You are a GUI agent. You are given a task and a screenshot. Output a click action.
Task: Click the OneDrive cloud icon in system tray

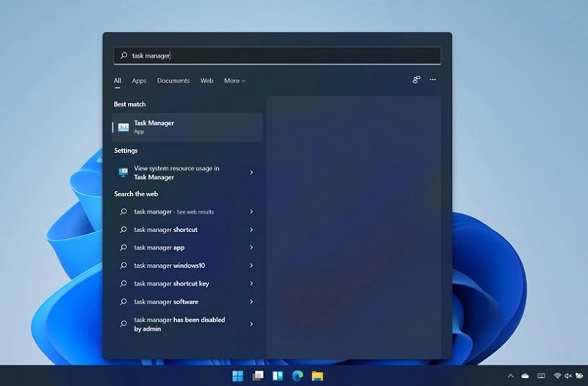(x=525, y=376)
